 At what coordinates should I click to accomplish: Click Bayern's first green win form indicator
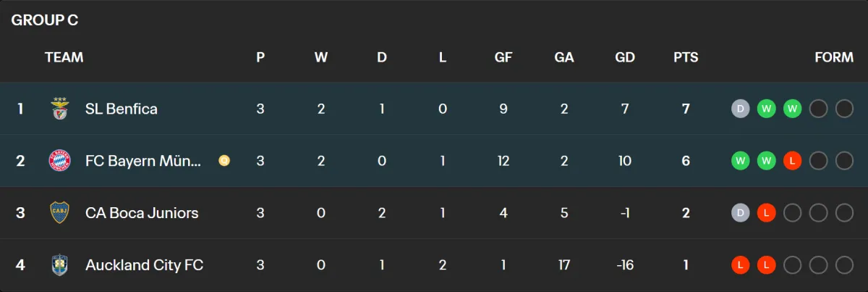click(x=740, y=161)
